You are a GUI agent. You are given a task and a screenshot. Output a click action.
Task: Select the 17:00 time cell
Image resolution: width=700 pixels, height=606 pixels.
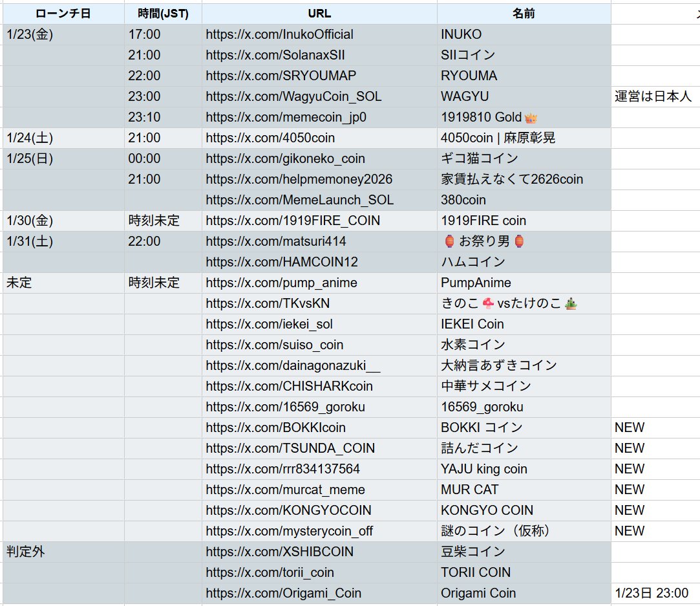(163, 34)
